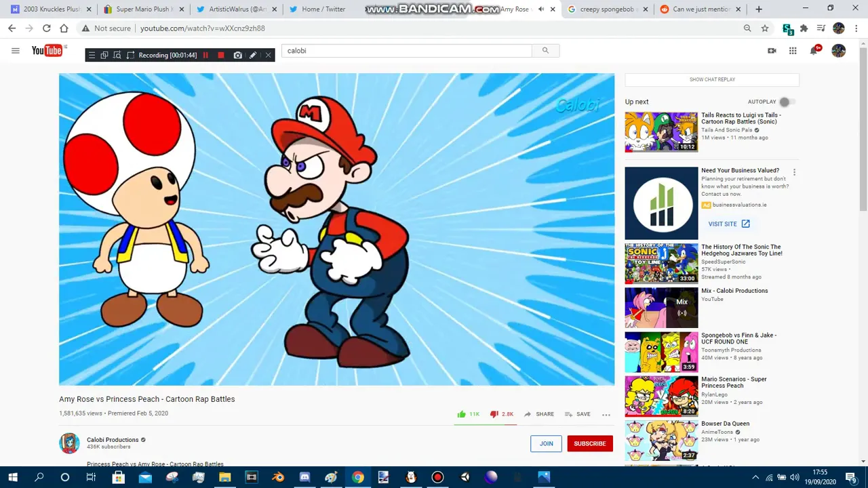Open a new Chrome tab

(x=759, y=9)
